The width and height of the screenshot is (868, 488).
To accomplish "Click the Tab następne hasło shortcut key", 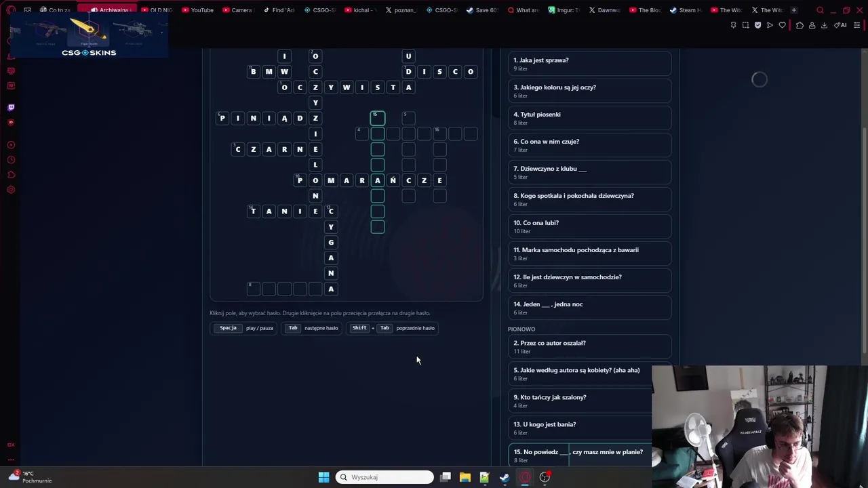I will (293, 328).
